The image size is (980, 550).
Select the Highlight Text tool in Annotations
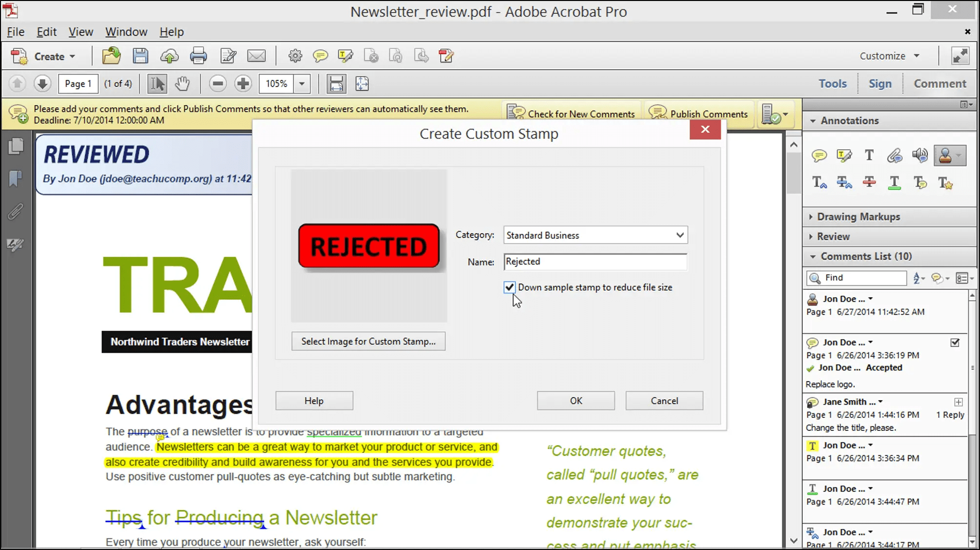pos(844,155)
